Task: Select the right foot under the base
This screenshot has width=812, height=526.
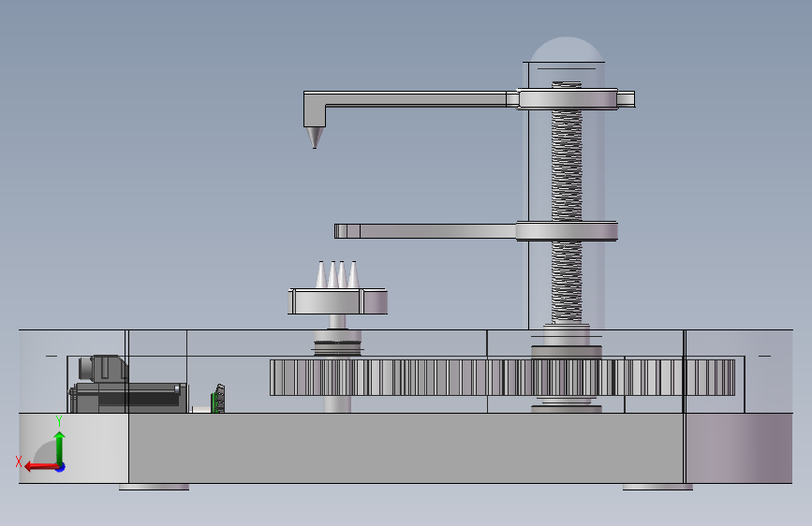Action: tap(657, 487)
